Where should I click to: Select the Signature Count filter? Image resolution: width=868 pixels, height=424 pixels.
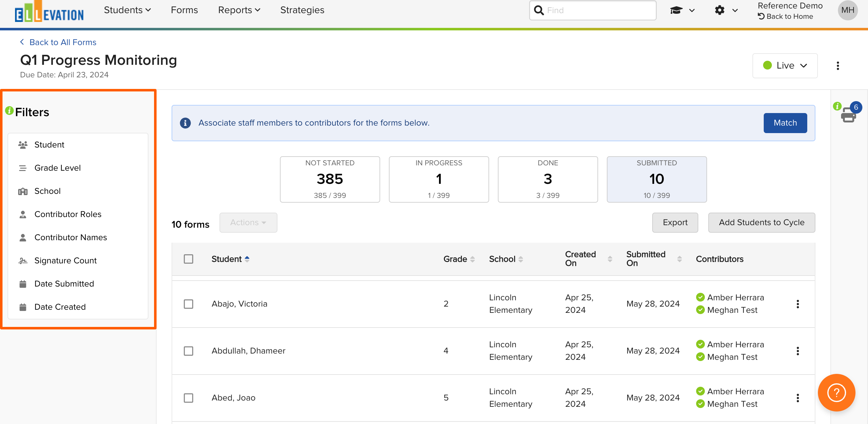[78, 261]
